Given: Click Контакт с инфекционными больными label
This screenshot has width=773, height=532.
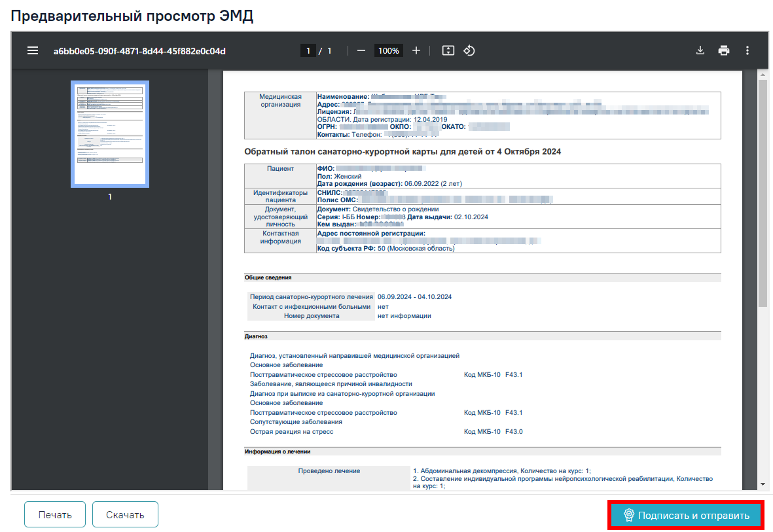Looking at the screenshot, I should tap(312, 307).
